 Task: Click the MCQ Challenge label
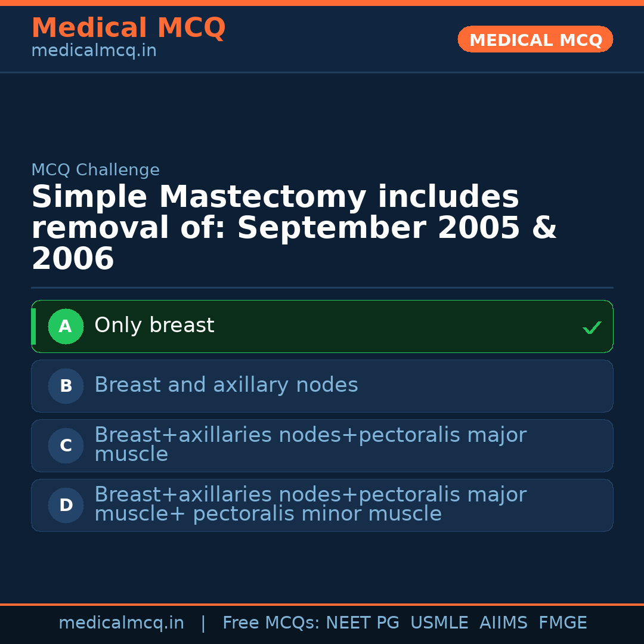(x=95, y=170)
